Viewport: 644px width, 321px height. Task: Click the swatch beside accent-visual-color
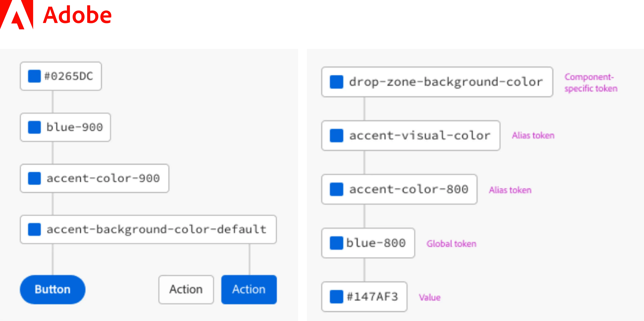coord(336,136)
